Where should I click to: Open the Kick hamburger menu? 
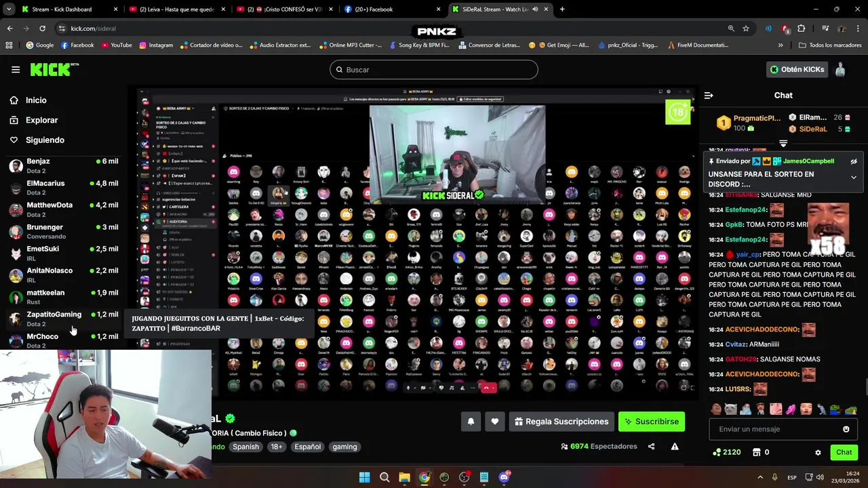click(16, 70)
